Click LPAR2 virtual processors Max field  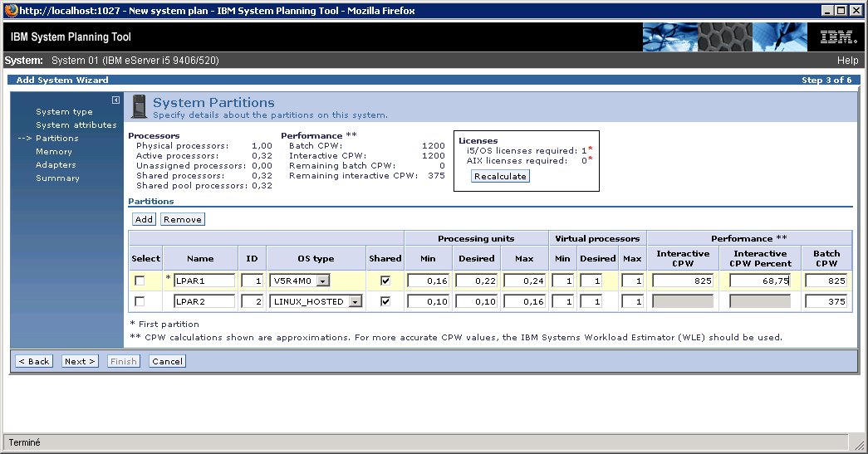pyautogui.click(x=632, y=301)
